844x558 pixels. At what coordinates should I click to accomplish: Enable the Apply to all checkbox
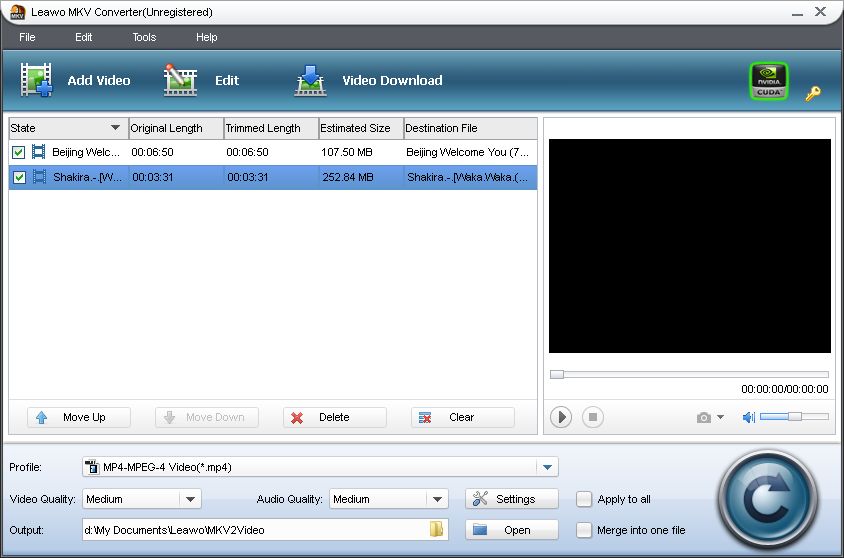[583, 499]
